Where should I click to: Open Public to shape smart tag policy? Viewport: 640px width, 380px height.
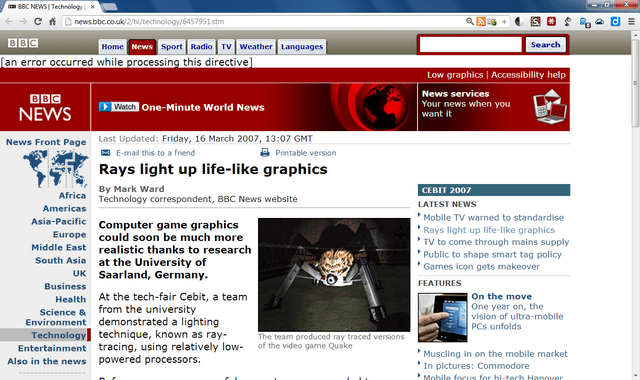(492, 254)
